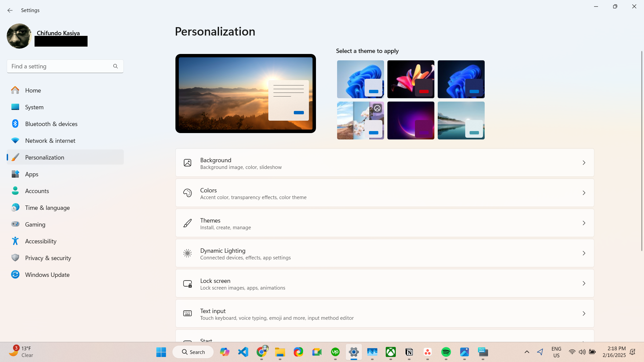The image size is (644, 362).
Task: Open the notifications bell in the system tray
Action: (x=633, y=352)
